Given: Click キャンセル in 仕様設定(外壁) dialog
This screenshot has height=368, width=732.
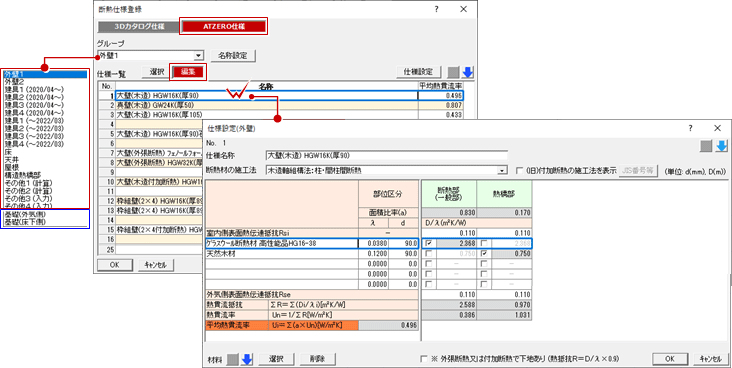Looking at the screenshot, I should [x=711, y=359].
